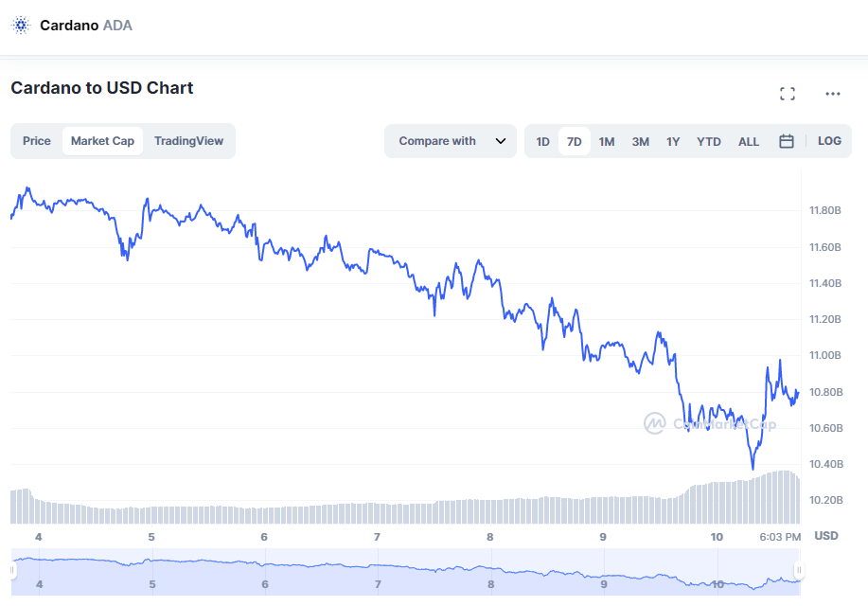The image size is (868, 606).
Task: Click date label 9 on main axis
Action: click(603, 537)
